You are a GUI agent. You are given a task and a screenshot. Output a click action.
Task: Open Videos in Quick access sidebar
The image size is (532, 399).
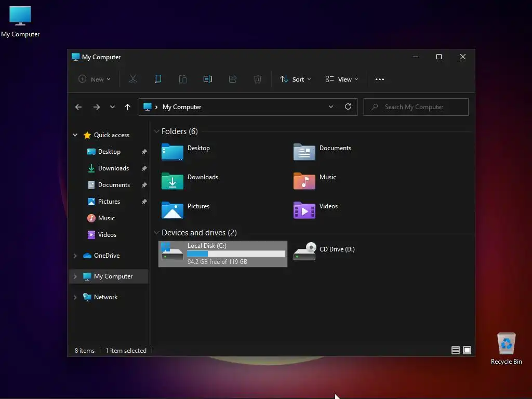107,235
